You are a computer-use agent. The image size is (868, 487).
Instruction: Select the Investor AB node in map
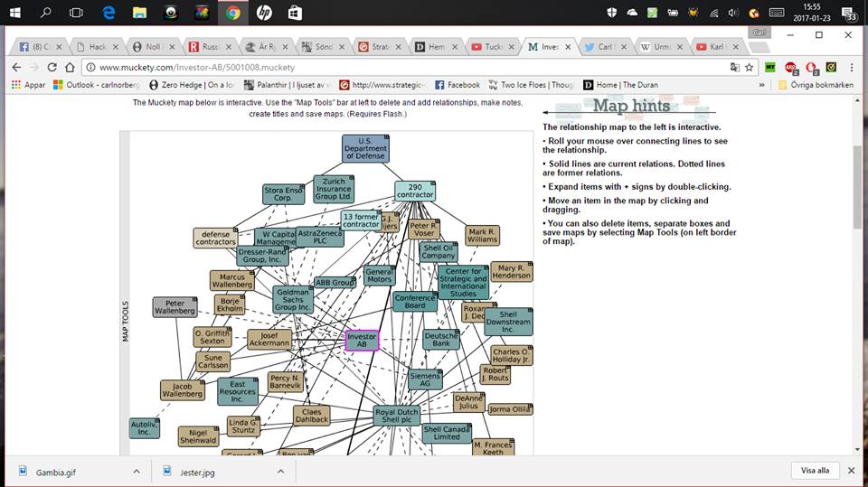(x=362, y=340)
